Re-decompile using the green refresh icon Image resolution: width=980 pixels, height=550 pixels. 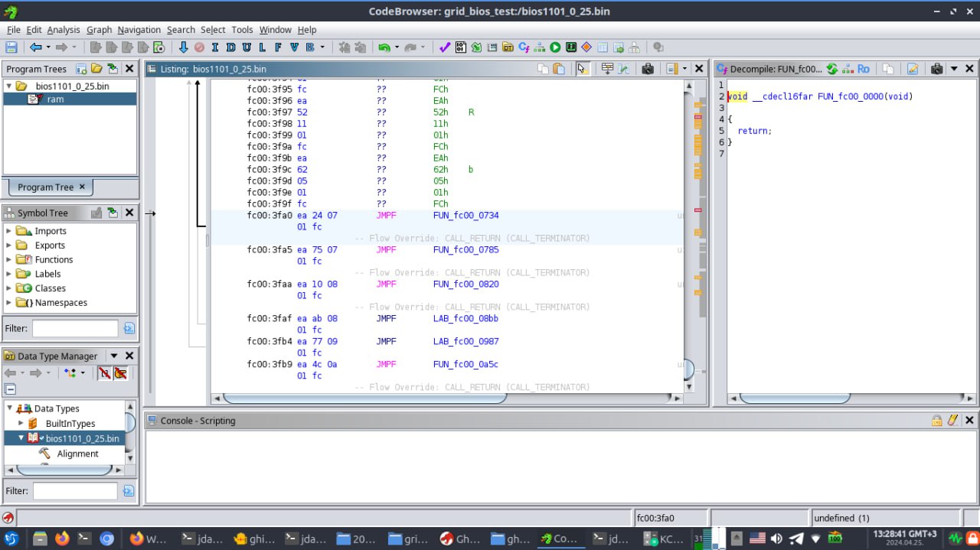pyautogui.click(x=832, y=69)
